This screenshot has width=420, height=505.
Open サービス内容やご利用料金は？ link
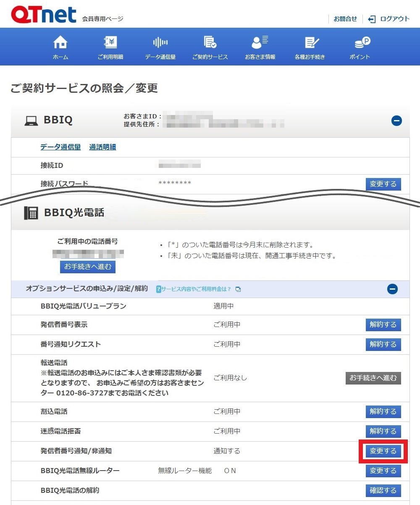tap(196, 289)
